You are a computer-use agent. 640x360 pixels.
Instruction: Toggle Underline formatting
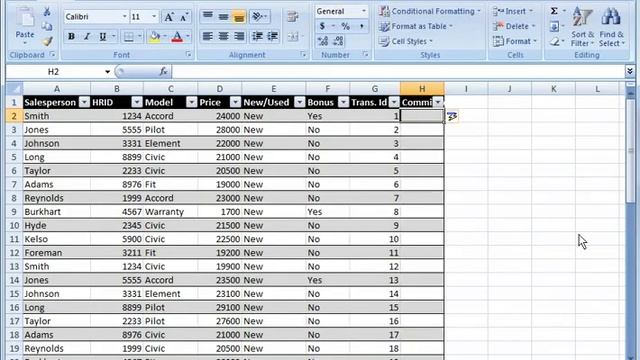coord(102,37)
